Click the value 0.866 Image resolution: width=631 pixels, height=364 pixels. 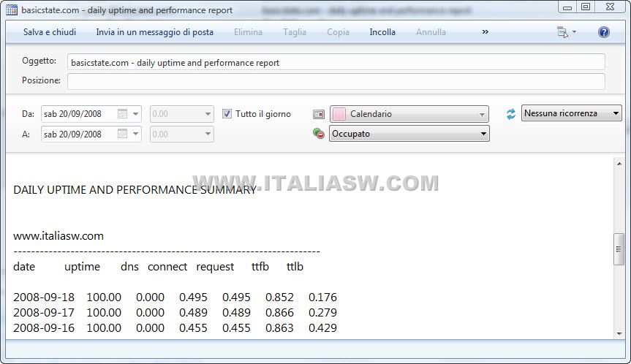279,313
